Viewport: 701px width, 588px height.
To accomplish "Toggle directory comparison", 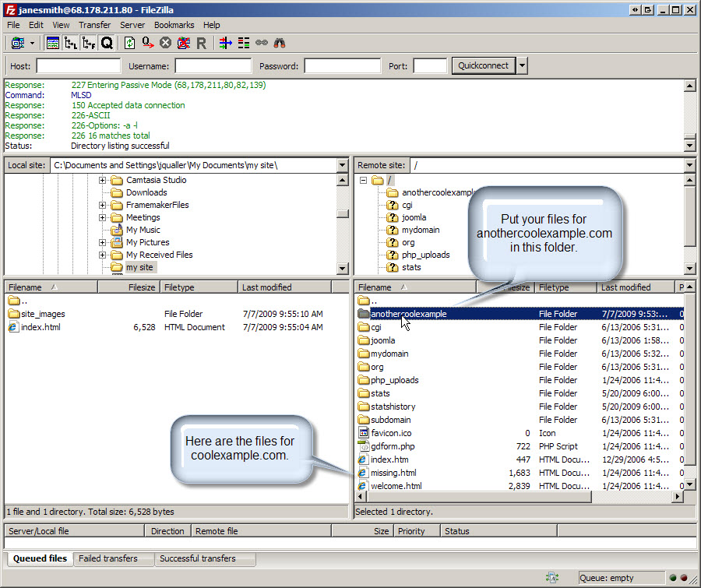I will (x=244, y=43).
